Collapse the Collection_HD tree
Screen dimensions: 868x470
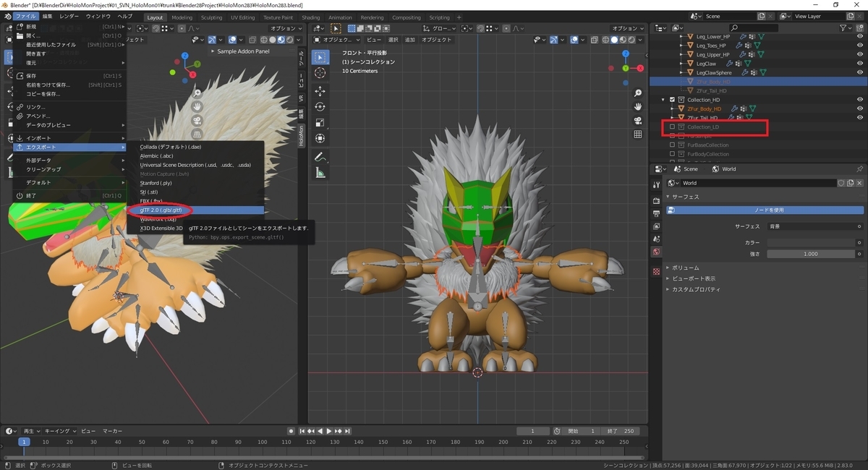coord(664,100)
